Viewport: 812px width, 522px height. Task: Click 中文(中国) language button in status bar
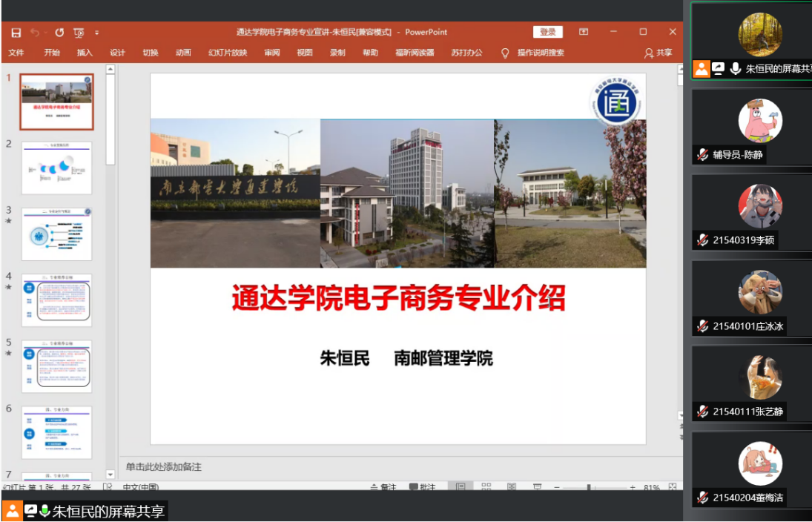point(140,487)
